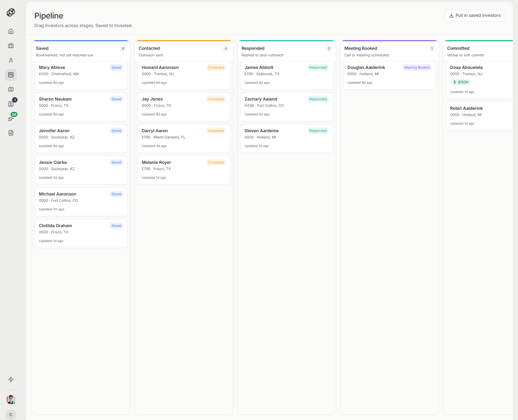Click Responded tag on Steven Aardema card
Viewport: 518px width, 420px height.
[x=318, y=131]
